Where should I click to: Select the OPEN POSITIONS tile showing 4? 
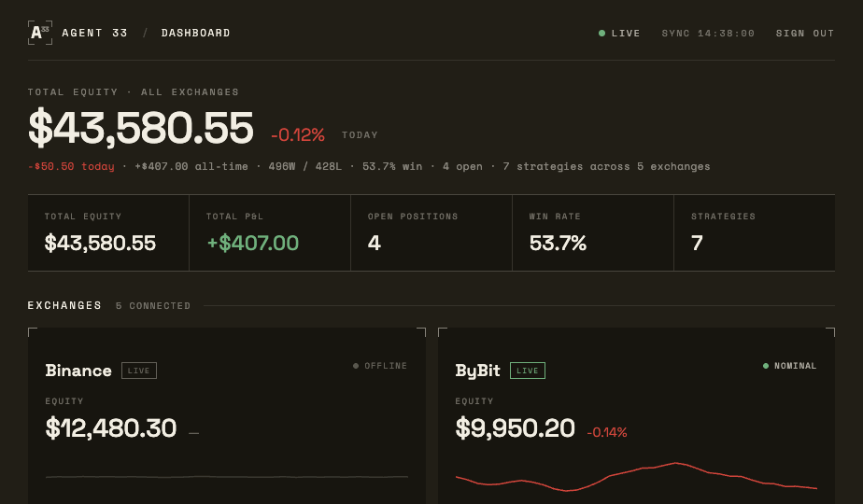431,232
